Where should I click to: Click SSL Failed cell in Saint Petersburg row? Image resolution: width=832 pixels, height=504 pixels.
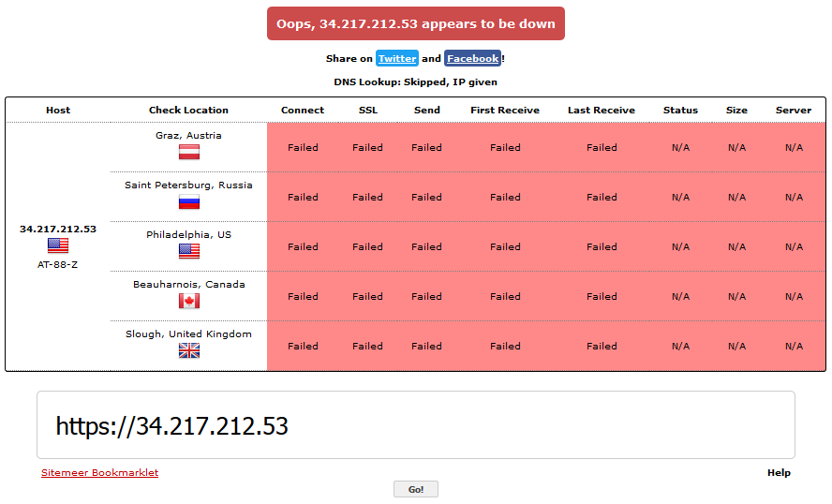click(367, 198)
